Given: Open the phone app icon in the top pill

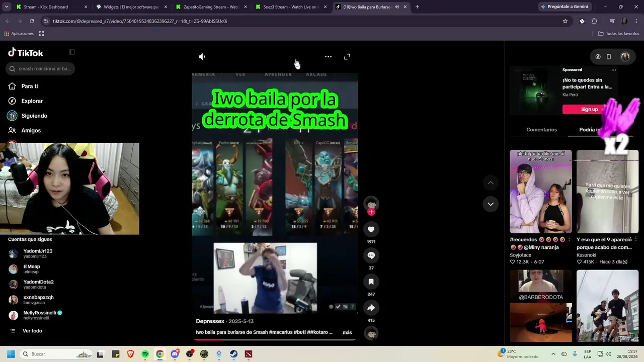Looking at the screenshot, I should [x=608, y=57].
